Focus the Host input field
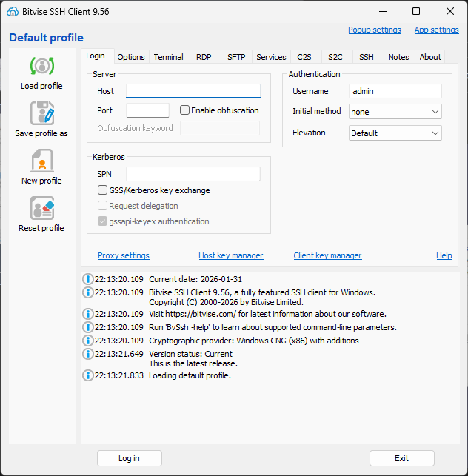The image size is (468, 476). click(x=193, y=91)
